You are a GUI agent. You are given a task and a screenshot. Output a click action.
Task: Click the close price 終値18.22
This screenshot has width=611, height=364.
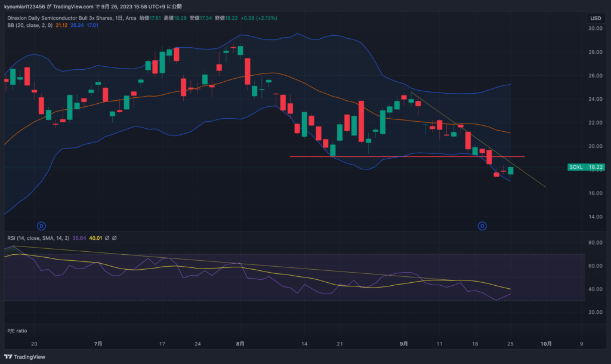pos(226,18)
